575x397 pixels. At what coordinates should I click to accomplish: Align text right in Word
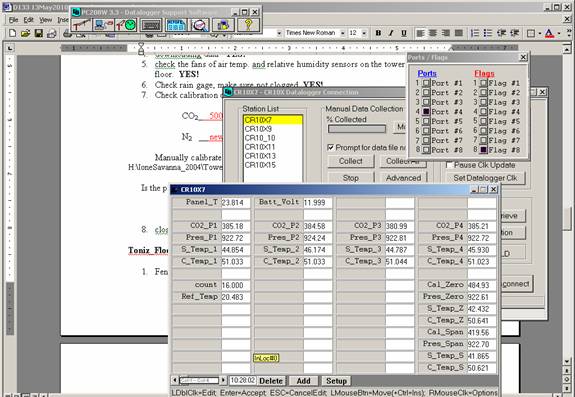point(446,33)
